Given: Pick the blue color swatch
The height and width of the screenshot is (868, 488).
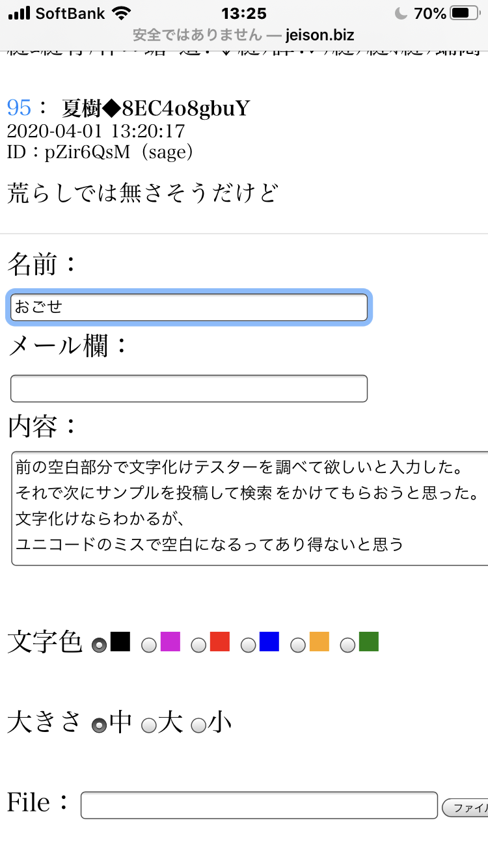Looking at the screenshot, I should [269, 642].
